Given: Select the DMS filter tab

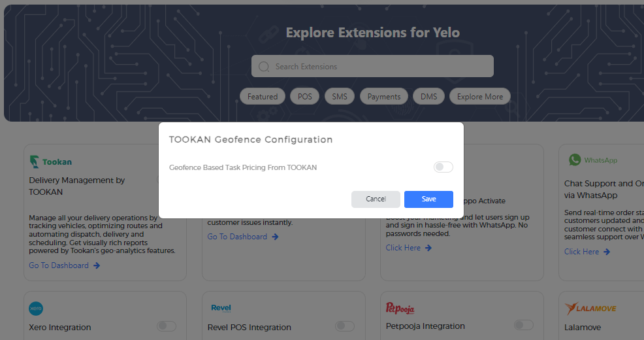Looking at the screenshot, I should point(428,97).
